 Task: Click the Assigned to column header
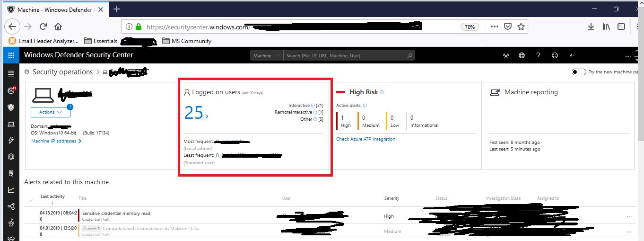548,198
